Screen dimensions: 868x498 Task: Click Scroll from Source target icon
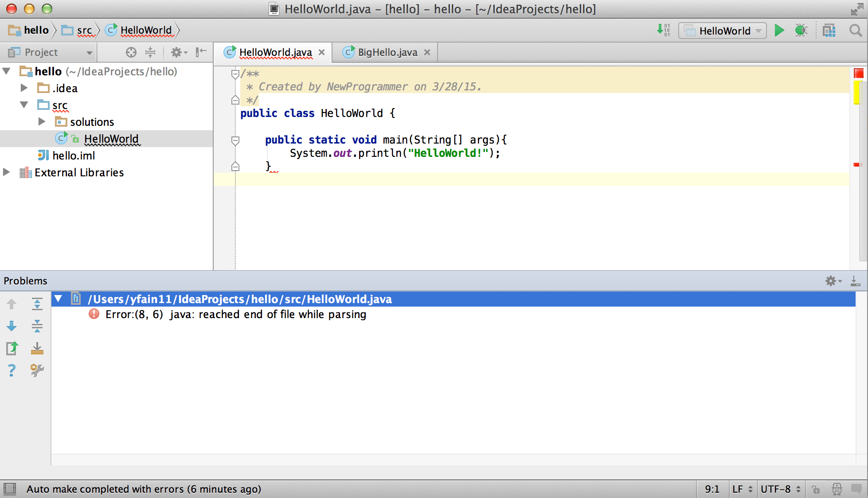coord(131,52)
